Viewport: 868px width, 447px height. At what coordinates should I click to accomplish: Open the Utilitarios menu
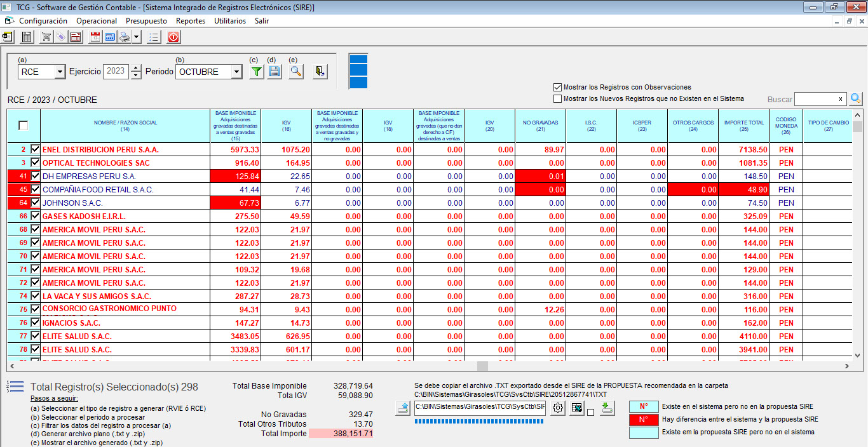click(230, 21)
